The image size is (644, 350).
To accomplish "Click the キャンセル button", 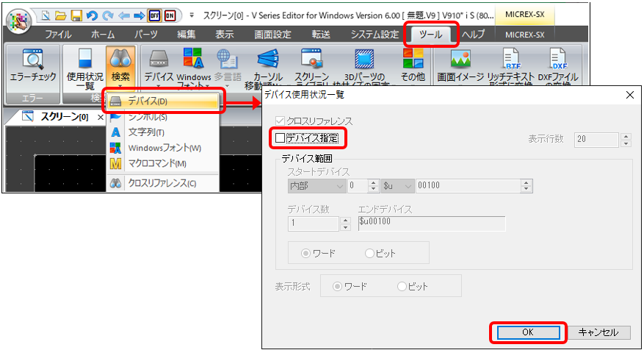I will coord(599,332).
